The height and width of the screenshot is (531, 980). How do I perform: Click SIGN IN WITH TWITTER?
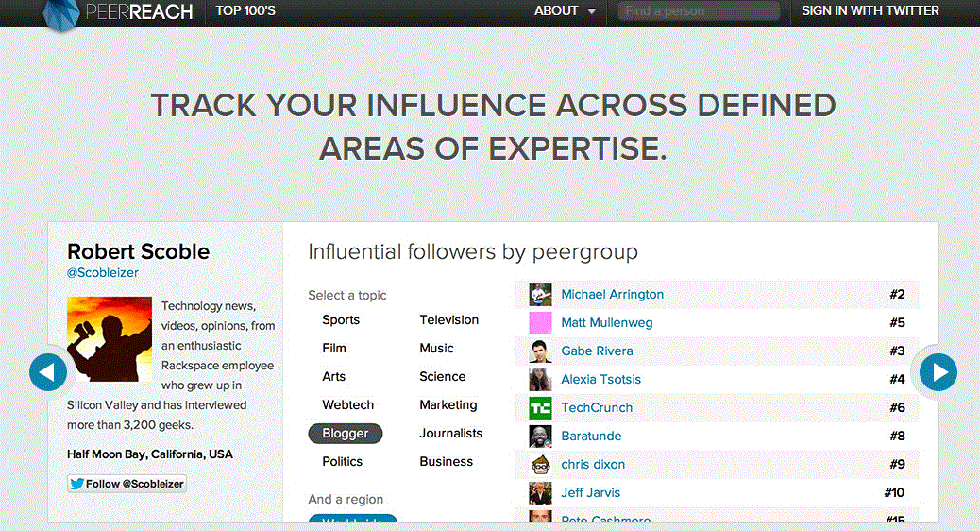870,10
